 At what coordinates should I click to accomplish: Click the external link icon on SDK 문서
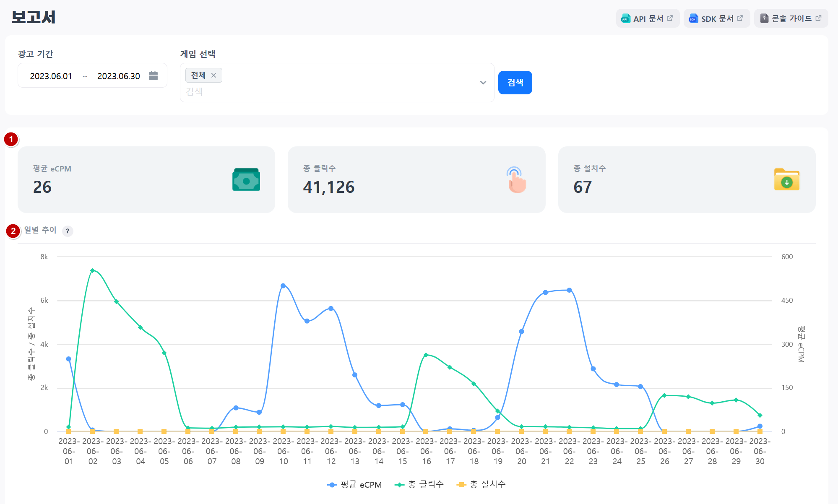click(x=740, y=18)
